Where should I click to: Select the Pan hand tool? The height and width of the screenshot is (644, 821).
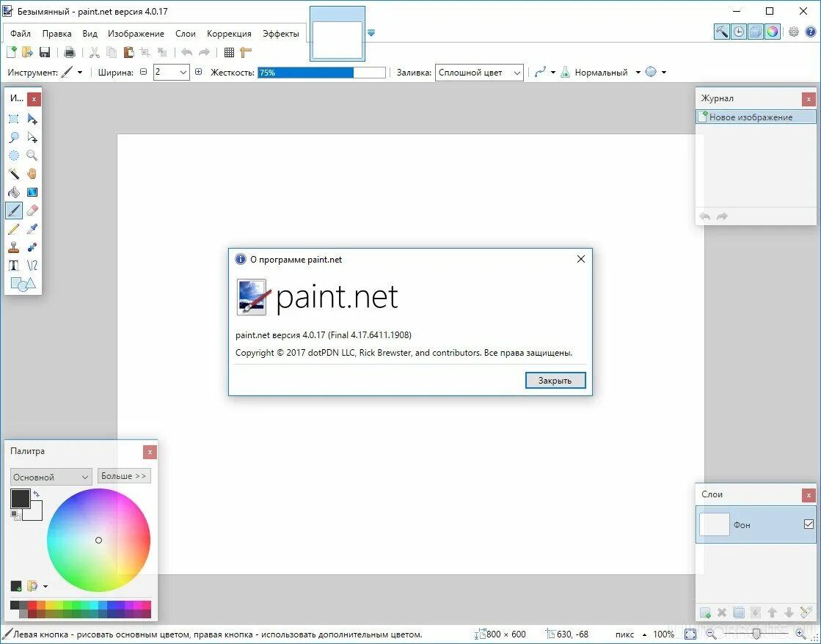[32, 174]
